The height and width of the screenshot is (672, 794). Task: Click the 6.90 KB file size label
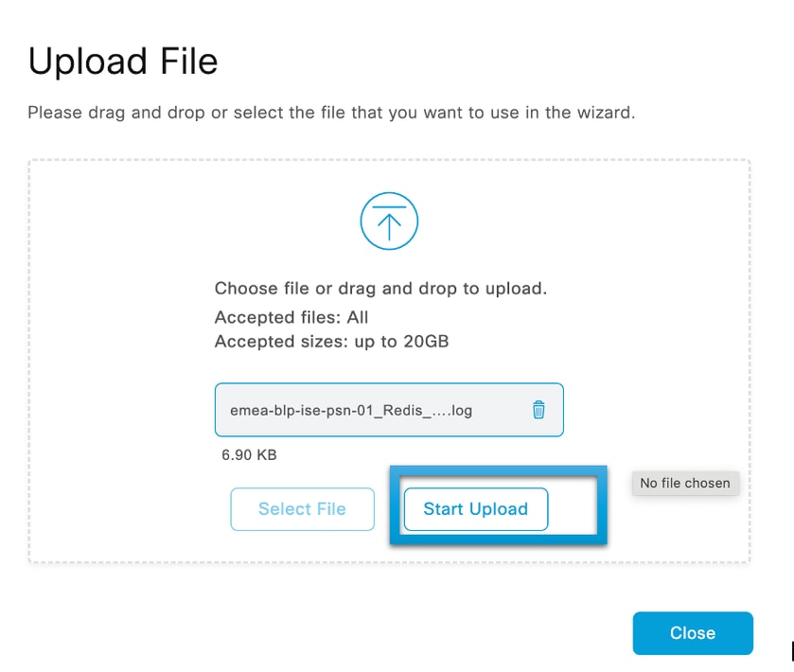pos(249,454)
